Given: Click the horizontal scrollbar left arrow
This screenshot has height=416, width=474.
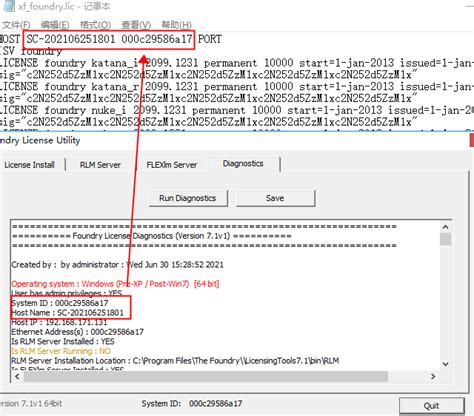Looking at the screenshot, I should click(17, 376).
